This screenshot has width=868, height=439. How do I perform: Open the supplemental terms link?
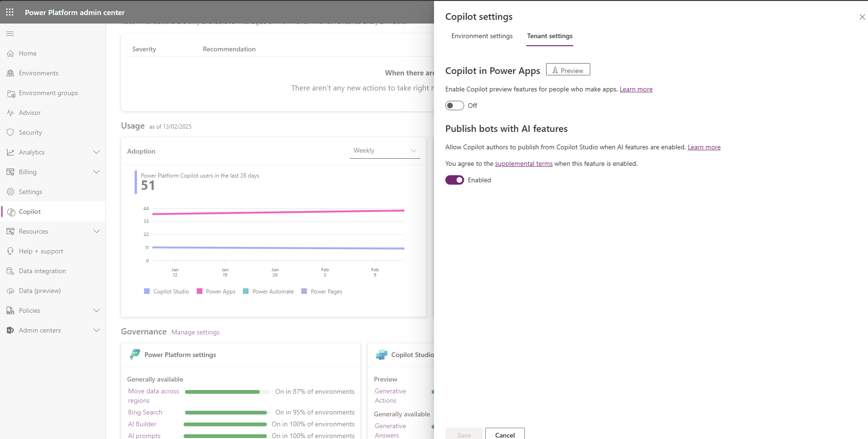524,163
